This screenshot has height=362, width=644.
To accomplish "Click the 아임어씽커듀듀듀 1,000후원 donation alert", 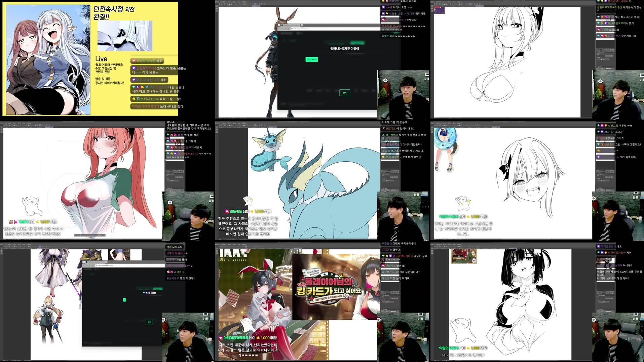I will (248, 338).
